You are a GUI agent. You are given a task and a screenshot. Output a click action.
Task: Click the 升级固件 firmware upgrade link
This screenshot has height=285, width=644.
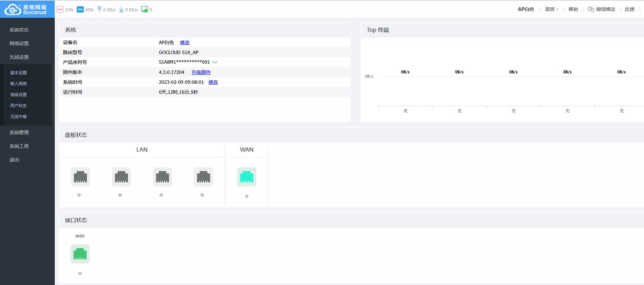point(201,72)
